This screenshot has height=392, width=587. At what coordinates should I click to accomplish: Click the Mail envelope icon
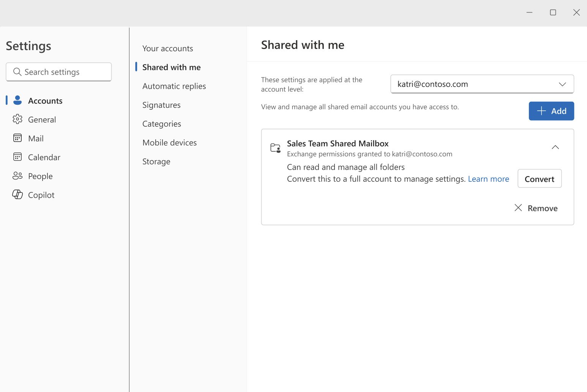point(17,138)
